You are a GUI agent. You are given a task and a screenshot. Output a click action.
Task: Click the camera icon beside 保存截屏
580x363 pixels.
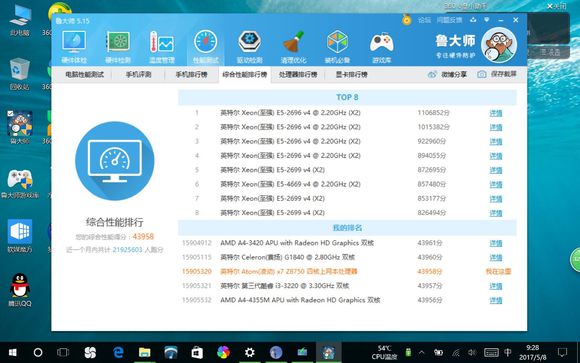pos(482,74)
